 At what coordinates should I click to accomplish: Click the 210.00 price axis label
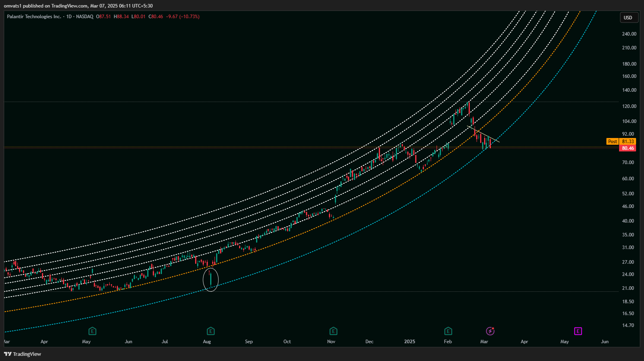[629, 48]
